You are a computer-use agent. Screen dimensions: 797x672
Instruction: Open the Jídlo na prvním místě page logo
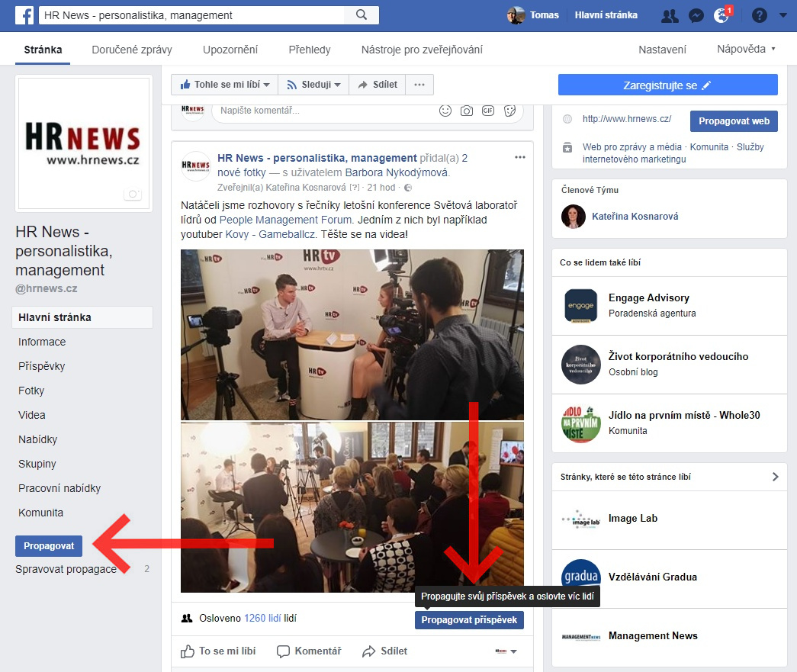pyautogui.click(x=581, y=423)
